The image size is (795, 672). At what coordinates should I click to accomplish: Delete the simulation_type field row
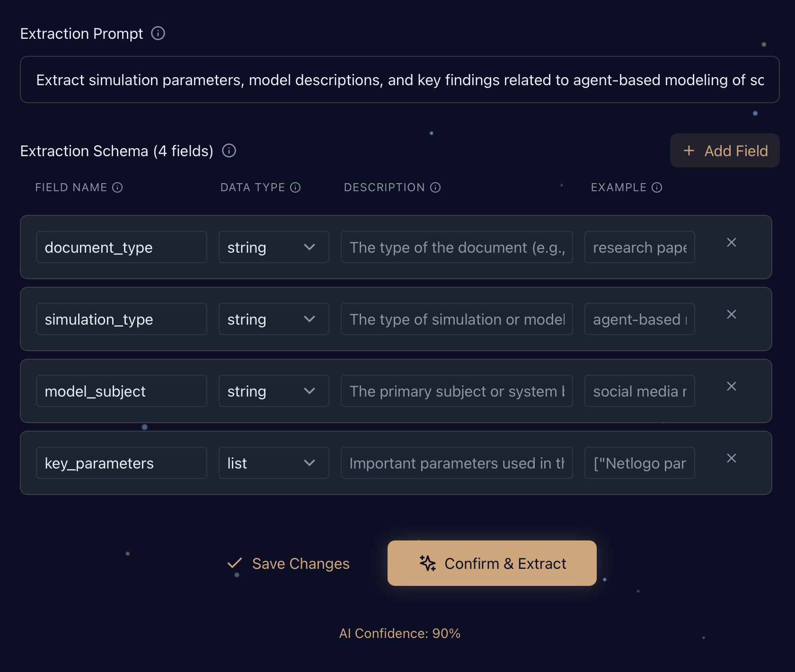pos(731,315)
